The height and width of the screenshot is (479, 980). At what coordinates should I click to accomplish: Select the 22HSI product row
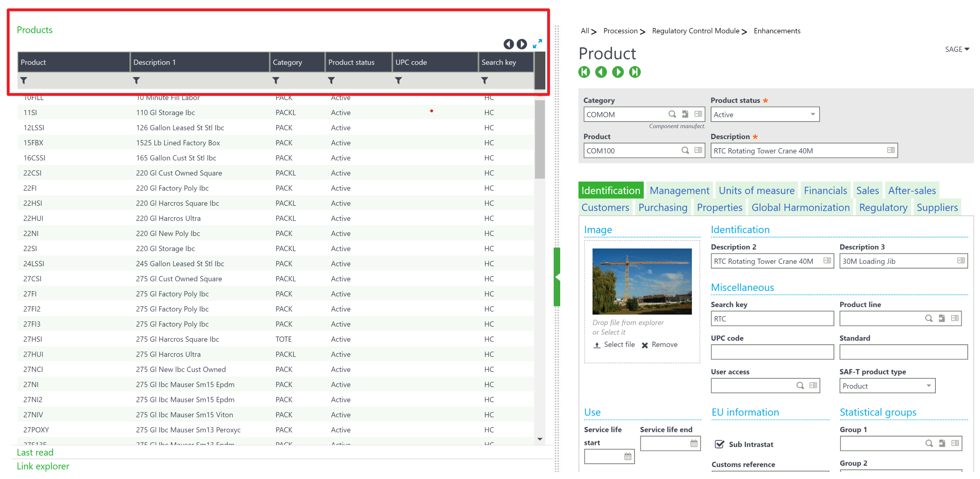[x=33, y=203]
